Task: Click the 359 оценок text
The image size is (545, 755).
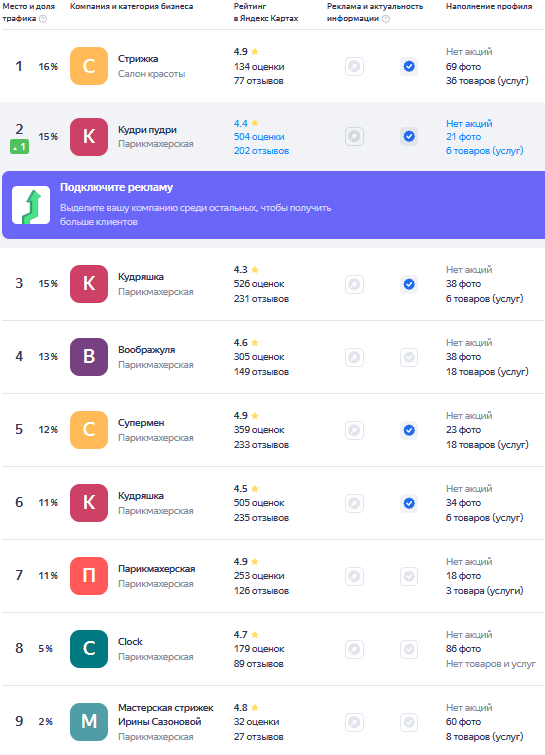Action: point(259,430)
